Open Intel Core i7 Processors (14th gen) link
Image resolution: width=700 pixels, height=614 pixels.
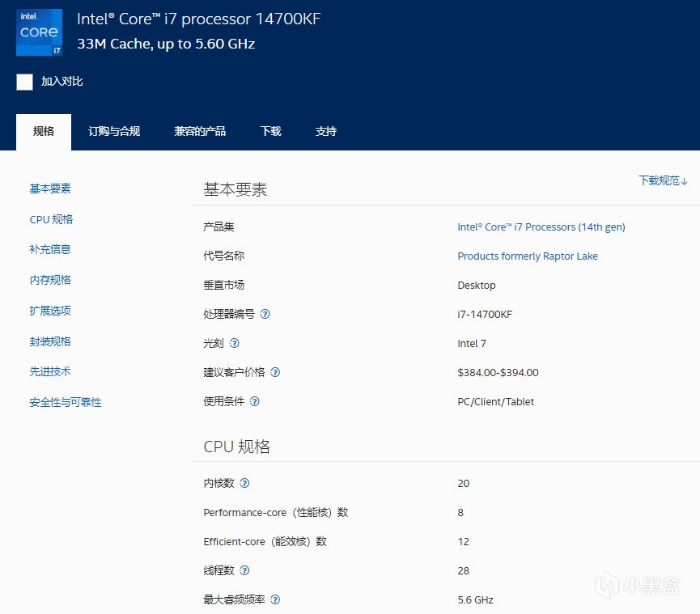pos(541,227)
